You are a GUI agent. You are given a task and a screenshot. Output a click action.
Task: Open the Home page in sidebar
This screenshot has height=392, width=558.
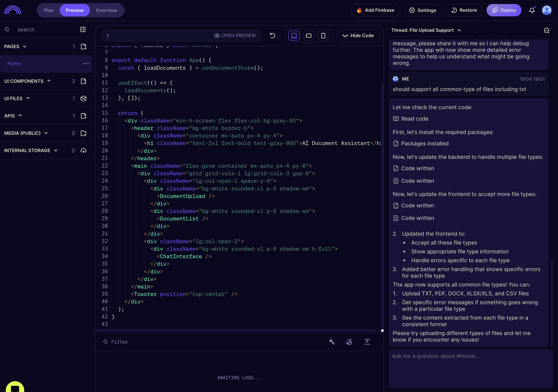click(x=46, y=63)
